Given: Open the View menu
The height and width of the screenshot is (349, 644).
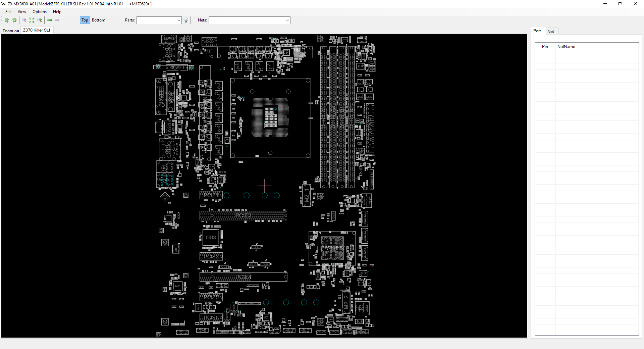Looking at the screenshot, I should [22, 12].
